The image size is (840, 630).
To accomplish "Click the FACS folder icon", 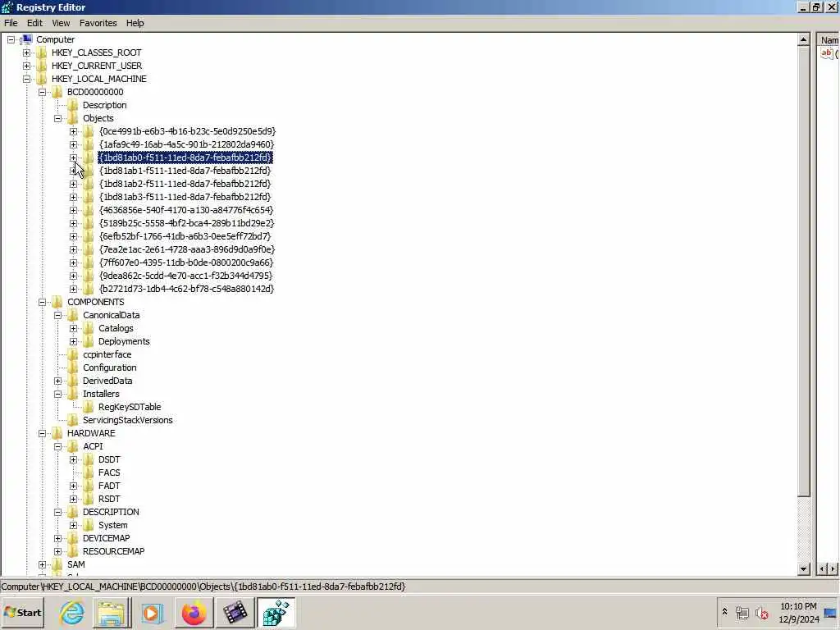I will 88,472.
